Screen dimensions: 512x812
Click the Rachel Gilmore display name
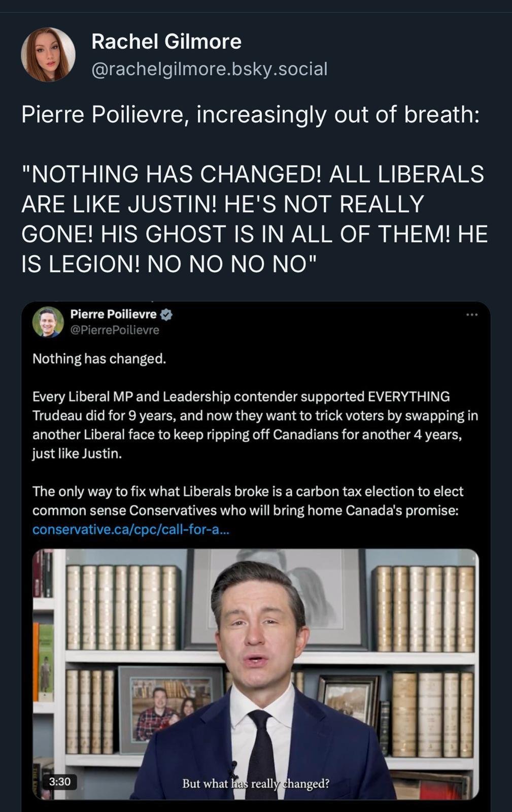[166, 42]
